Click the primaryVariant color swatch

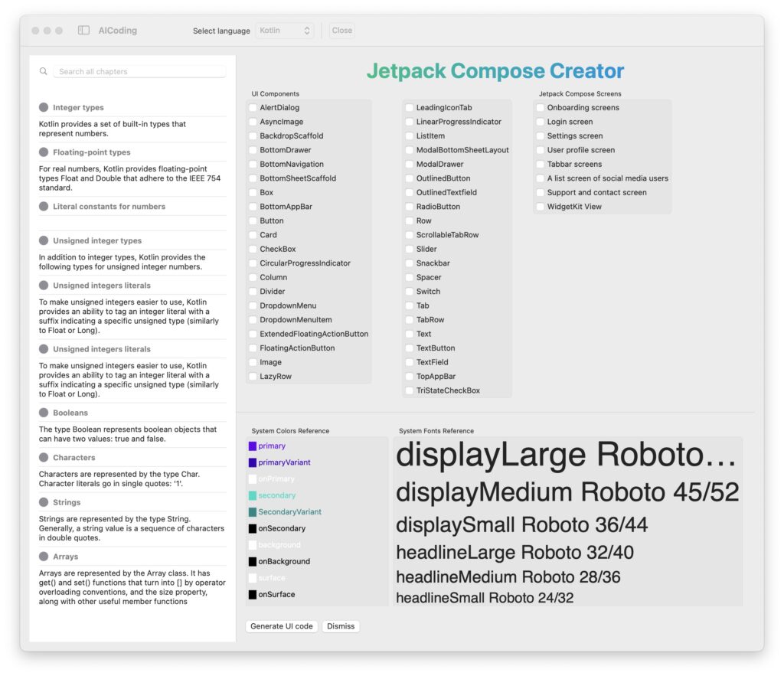(253, 462)
